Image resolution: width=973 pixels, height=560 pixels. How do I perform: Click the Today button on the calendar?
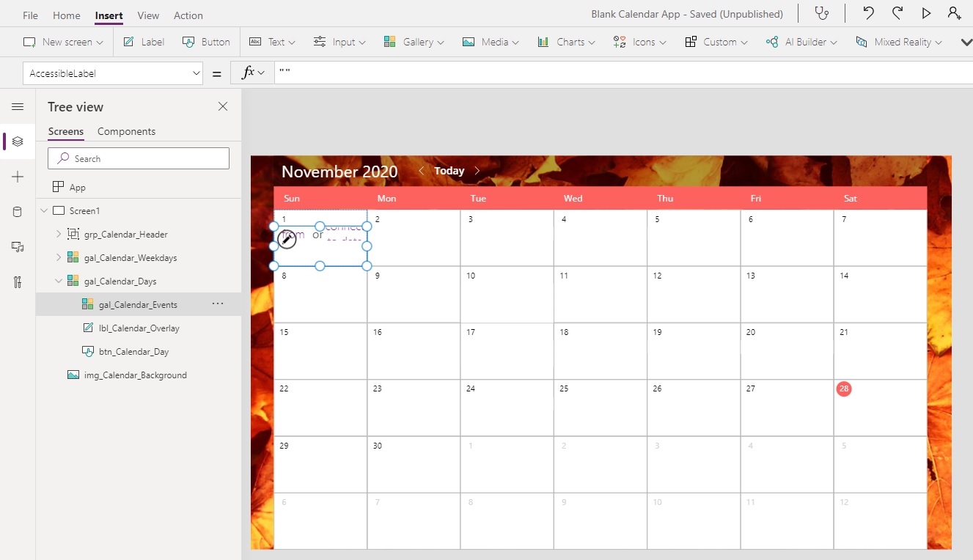click(449, 170)
